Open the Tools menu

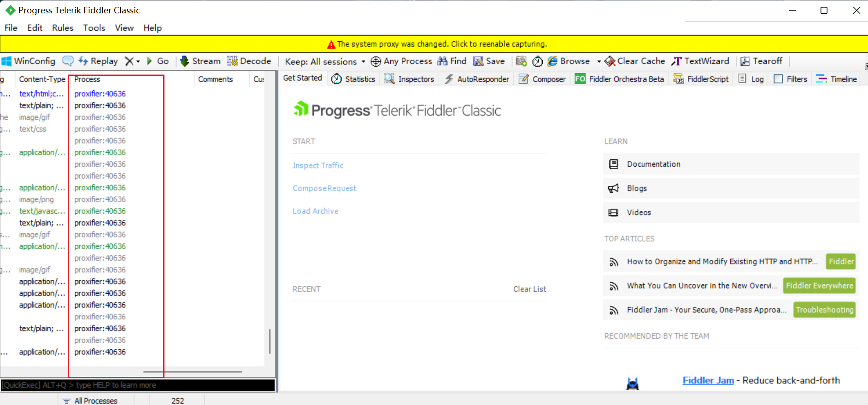click(94, 28)
